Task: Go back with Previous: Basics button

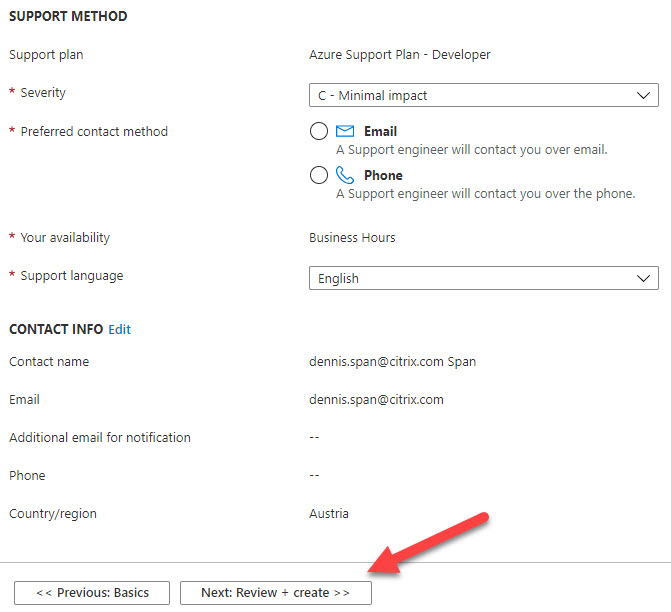Action: click(x=92, y=593)
